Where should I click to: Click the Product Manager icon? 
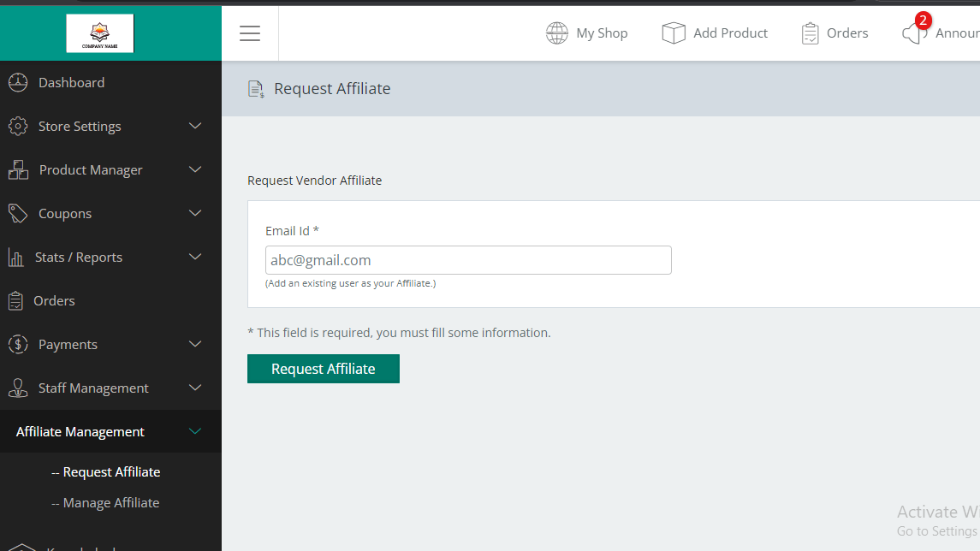[x=19, y=169]
